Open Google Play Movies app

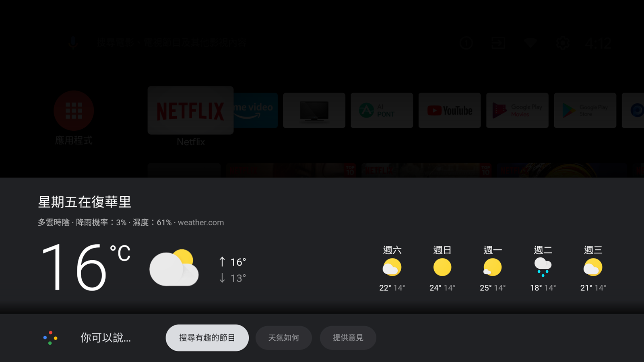coord(517,111)
